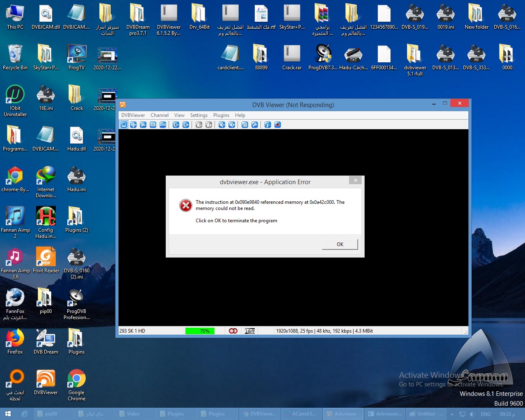Select the IObit Uninstaller desktop icon

[x=15, y=101]
